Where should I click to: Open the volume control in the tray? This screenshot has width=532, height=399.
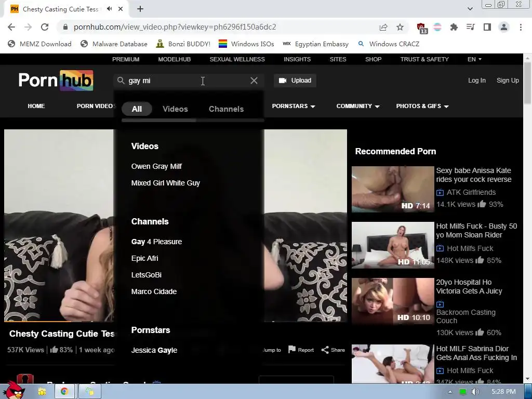pyautogui.click(x=475, y=392)
